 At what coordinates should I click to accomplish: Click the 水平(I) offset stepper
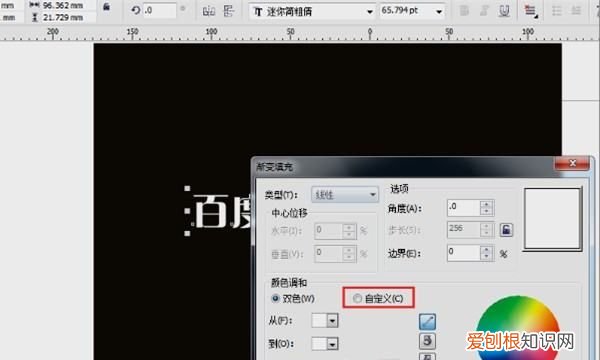pos(349,231)
